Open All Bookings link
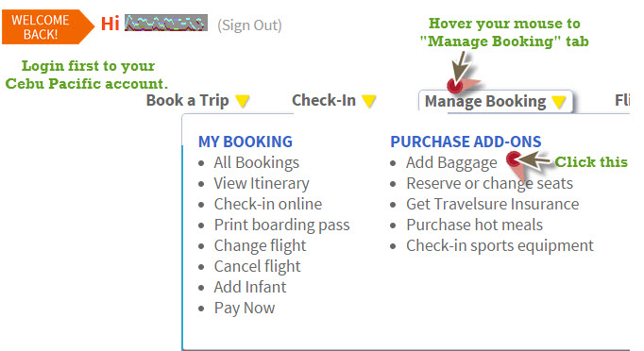Screen dimensions: 644x351 point(256,162)
